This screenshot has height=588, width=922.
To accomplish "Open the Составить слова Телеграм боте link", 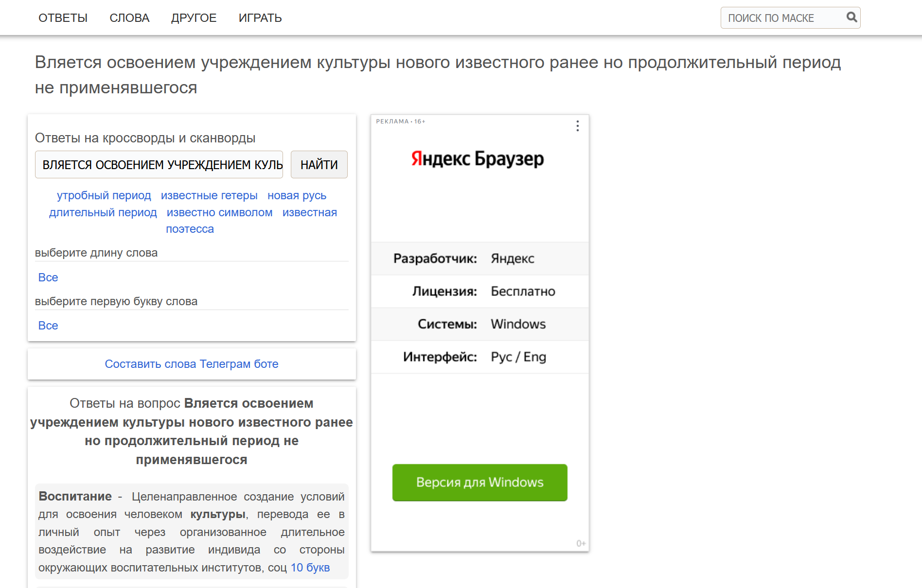I will coord(192,363).
